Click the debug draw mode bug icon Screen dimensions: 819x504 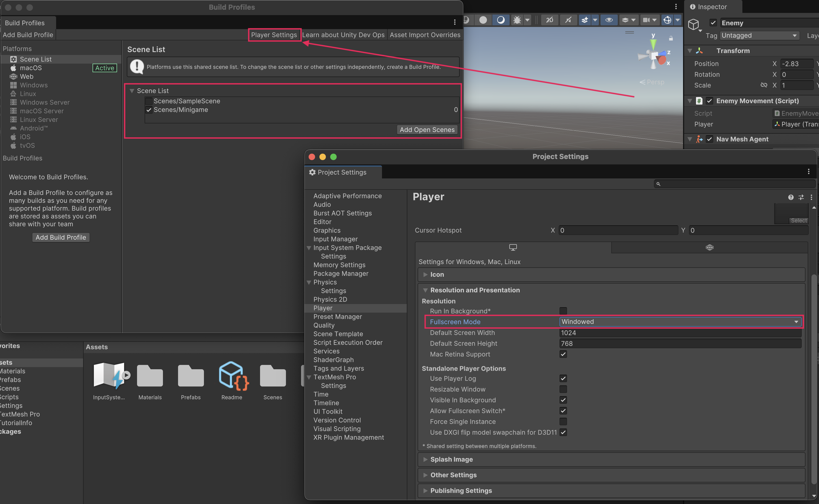517,20
